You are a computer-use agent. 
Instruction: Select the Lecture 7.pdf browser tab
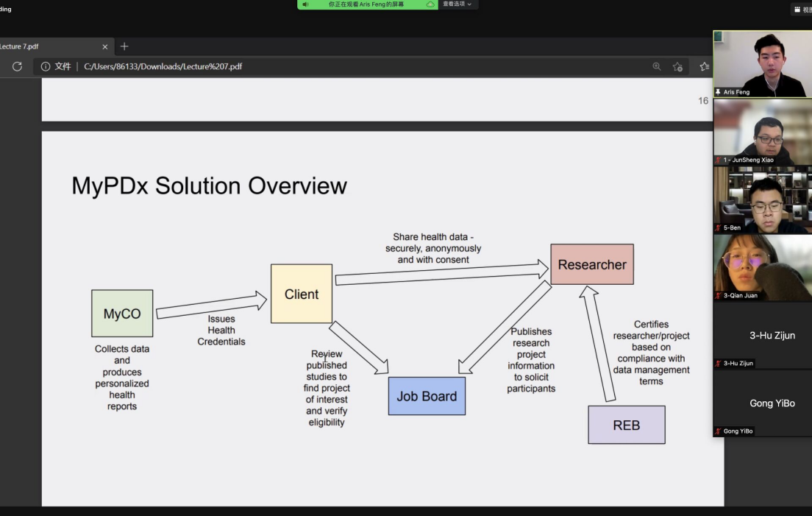coord(44,46)
